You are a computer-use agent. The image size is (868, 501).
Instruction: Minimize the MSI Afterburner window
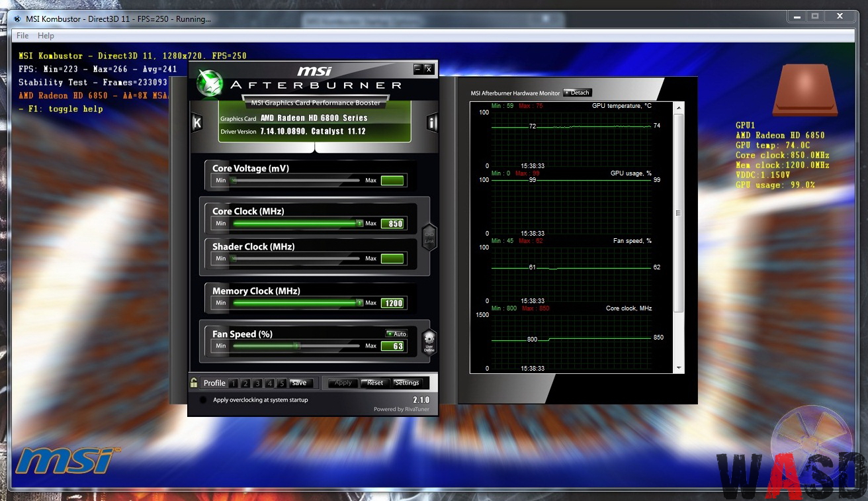(417, 68)
